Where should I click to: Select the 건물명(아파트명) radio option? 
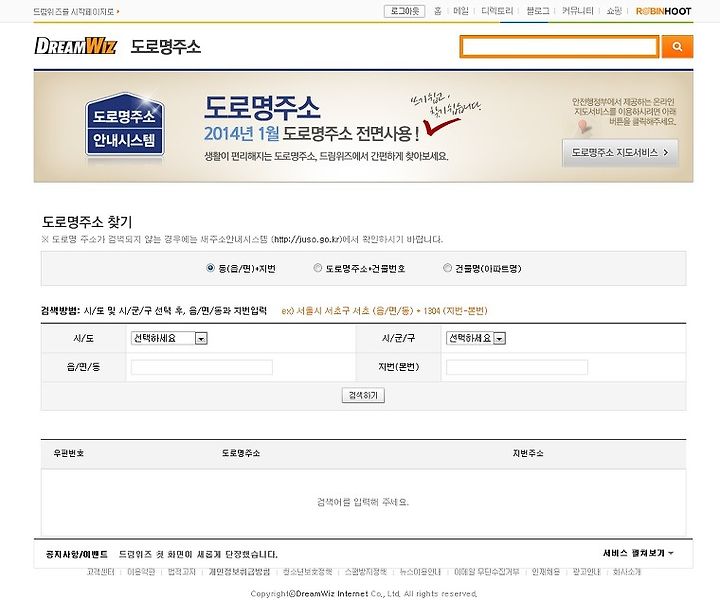447,268
